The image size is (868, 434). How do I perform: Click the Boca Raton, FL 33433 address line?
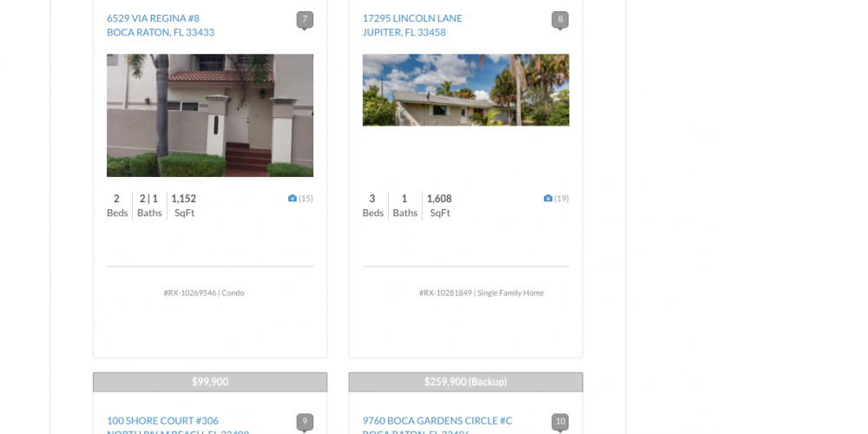(x=161, y=33)
